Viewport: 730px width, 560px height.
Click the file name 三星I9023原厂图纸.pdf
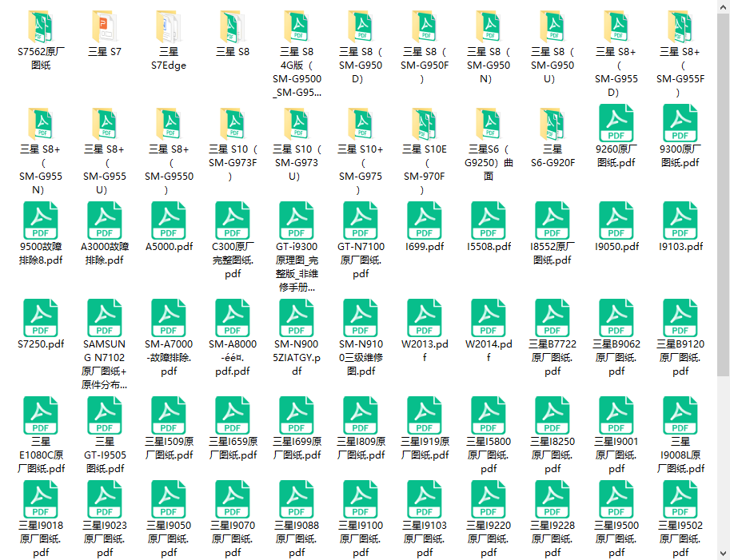pyautogui.click(x=105, y=539)
